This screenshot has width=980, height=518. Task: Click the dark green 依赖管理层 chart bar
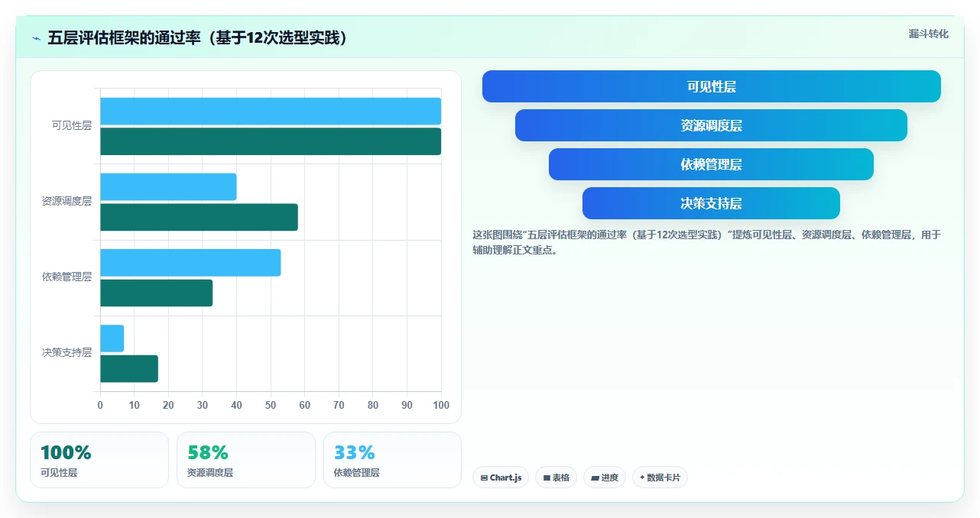coord(156,293)
